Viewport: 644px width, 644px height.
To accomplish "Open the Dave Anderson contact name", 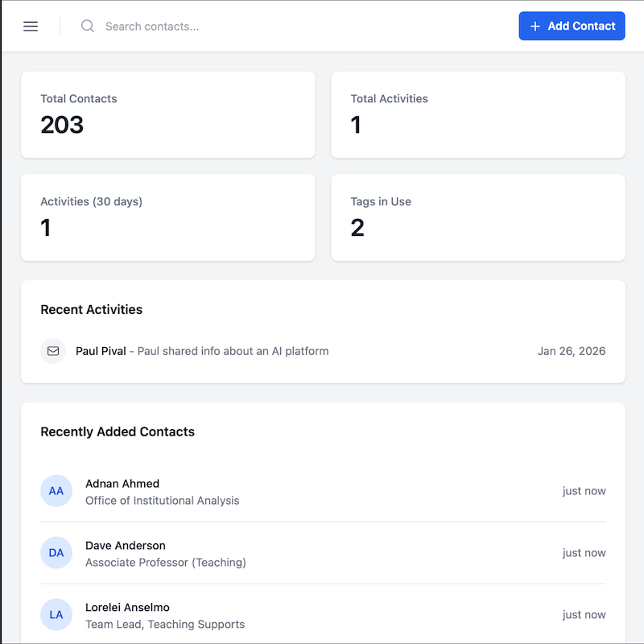I will pyautogui.click(x=126, y=546).
